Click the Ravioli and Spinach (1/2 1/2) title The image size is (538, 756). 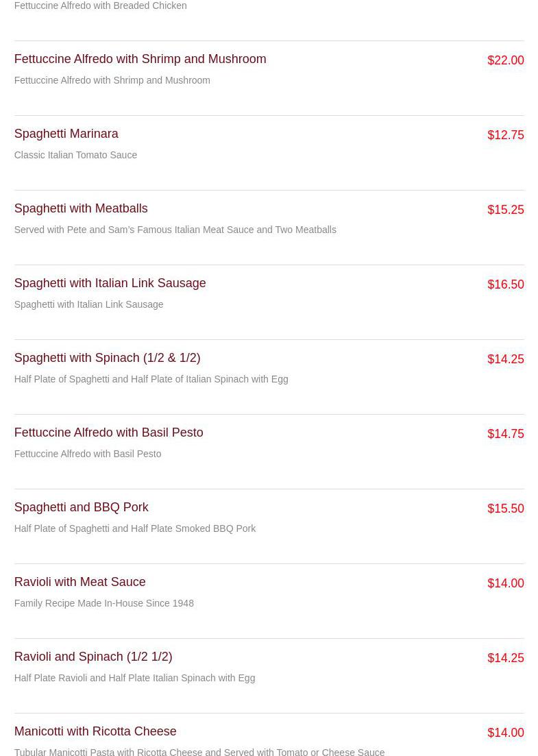pyautogui.click(x=93, y=657)
